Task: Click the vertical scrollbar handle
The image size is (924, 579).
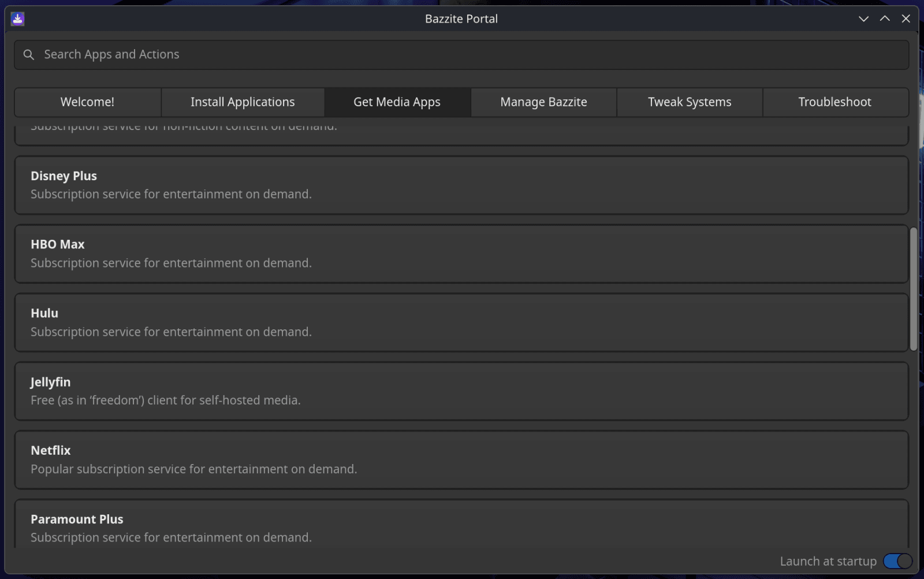Action: tap(914, 289)
